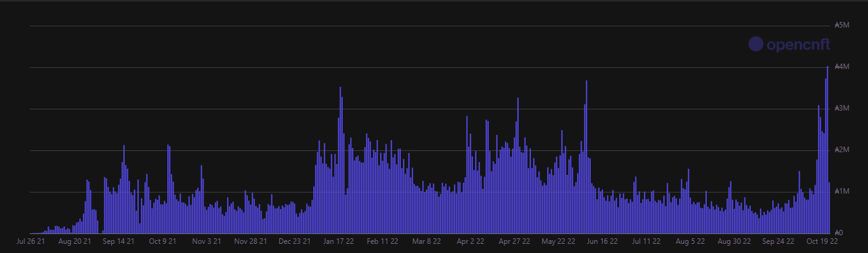Select the Jul 26 21 date label

pos(31,241)
